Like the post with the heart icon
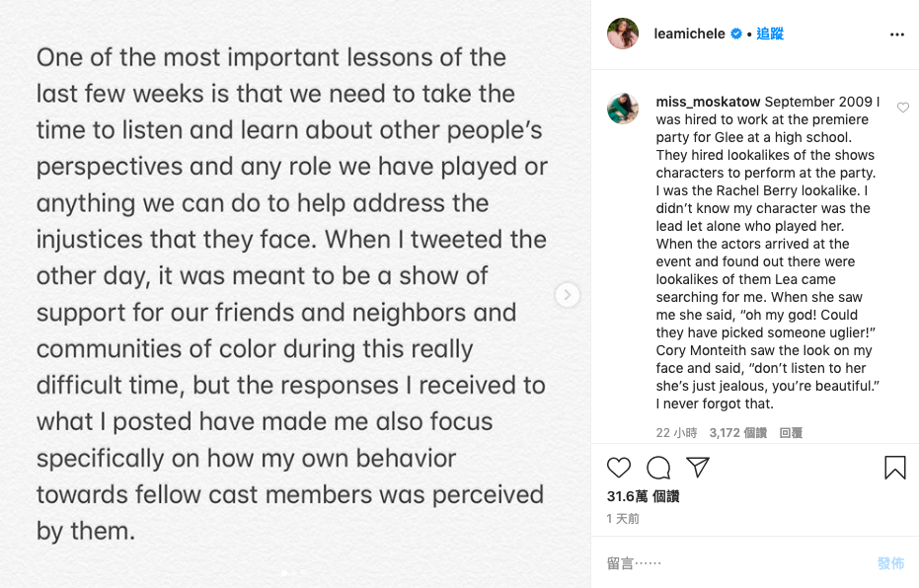Image resolution: width=919 pixels, height=588 pixels. tap(619, 467)
